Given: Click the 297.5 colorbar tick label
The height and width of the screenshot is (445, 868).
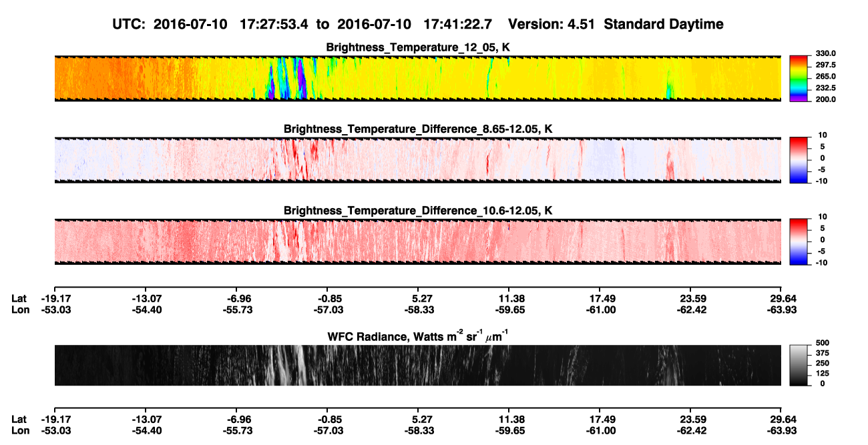Looking at the screenshot, I should [x=824, y=65].
